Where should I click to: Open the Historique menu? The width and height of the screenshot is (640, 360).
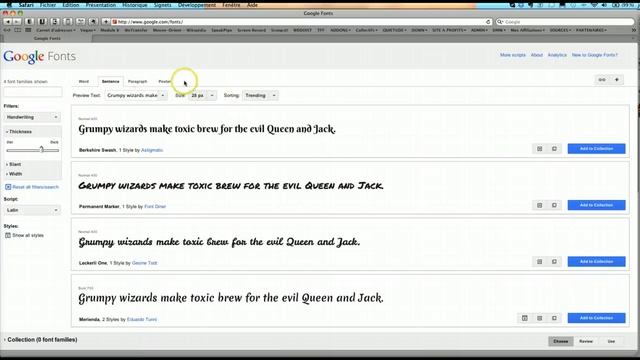pyautogui.click(x=135, y=5)
